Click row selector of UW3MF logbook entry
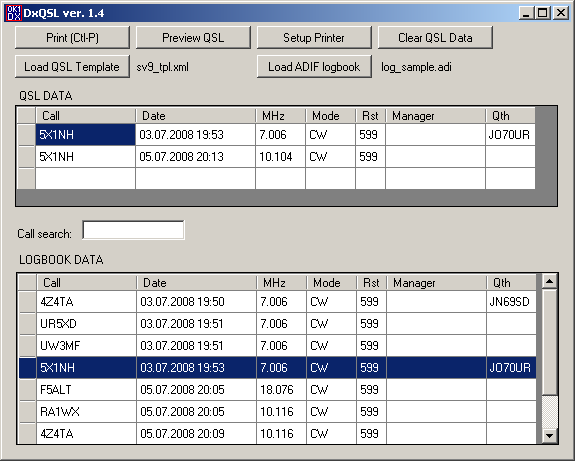The width and height of the screenshot is (575, 461). coord(28,345)
